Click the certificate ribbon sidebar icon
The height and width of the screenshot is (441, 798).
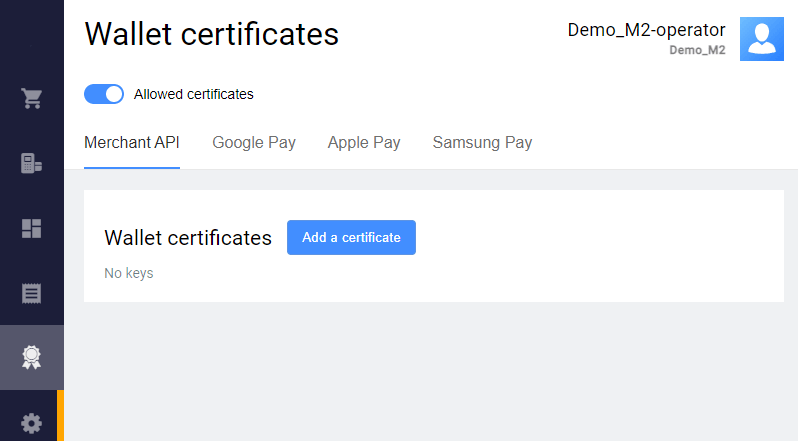click(31, 358)
